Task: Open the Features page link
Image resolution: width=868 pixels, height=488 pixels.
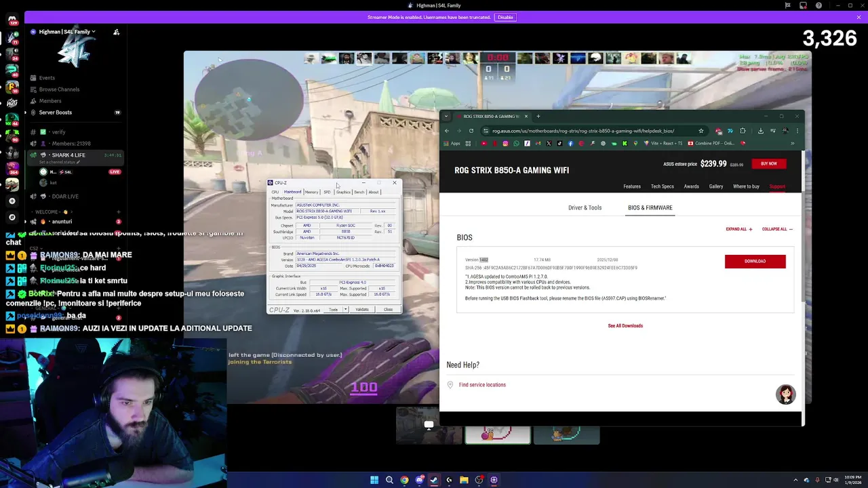Action: click(632, 186)
